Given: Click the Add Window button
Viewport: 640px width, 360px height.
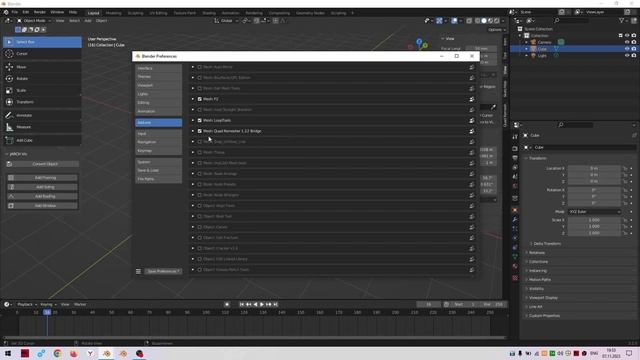Looking at the screenshot, I should click(x=42, y=206).
